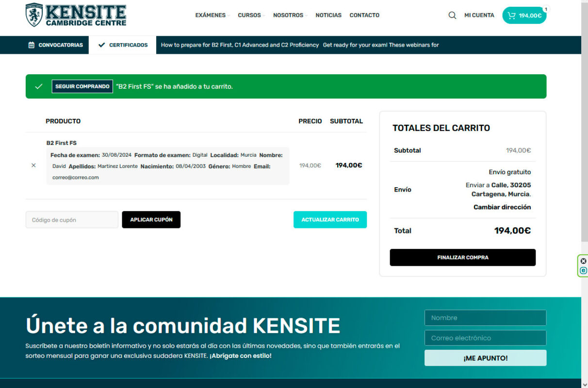
Task: Open the Contacto page
Action: [x=364, y=16]
